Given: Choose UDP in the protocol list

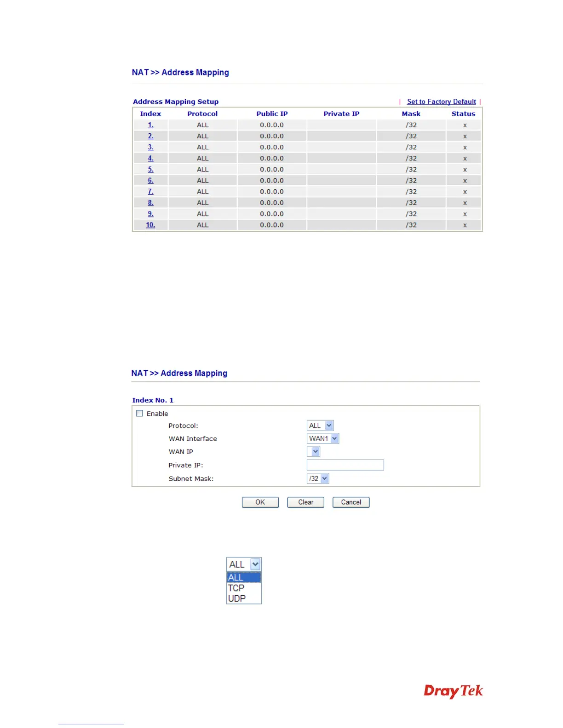Looking at the screenshot, I should click(x=244, y=598).
